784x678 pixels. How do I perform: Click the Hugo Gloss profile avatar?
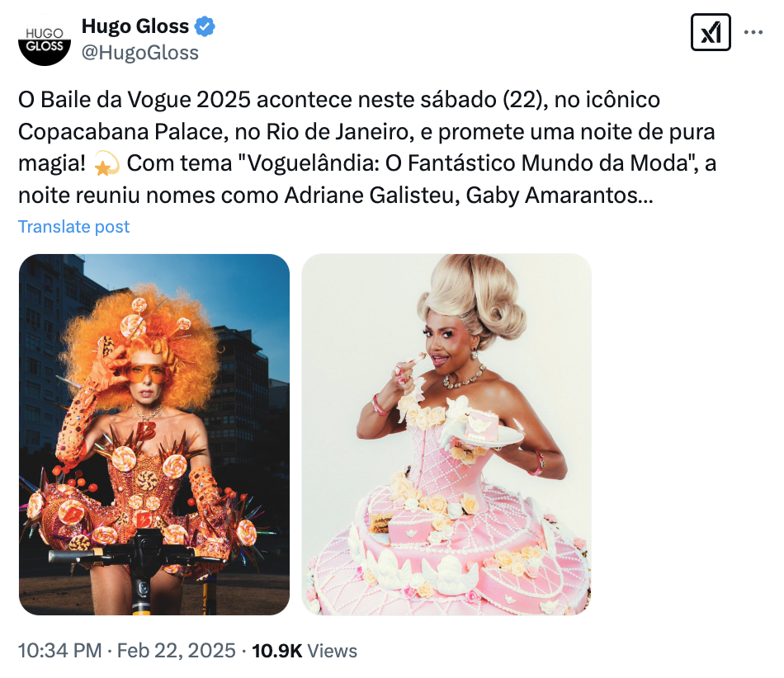45,40
